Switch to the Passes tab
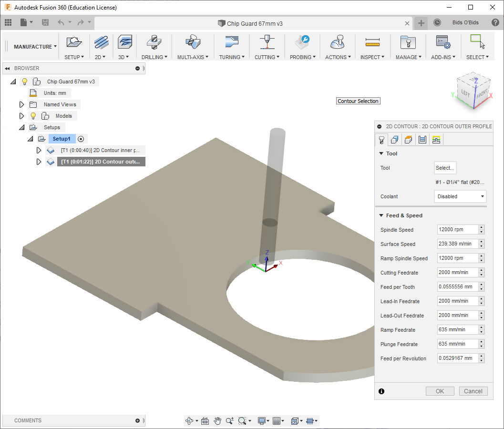The height and width of the screenshot is (429, 504). click(422, 140)
